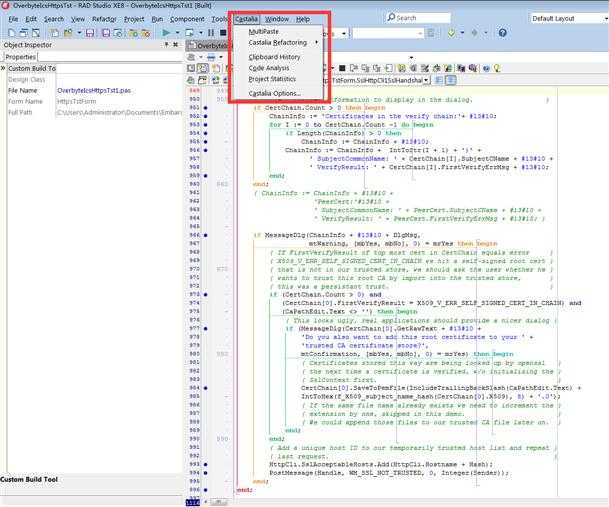Click the Full Path property row
The width and height of the screenshot is (609, 507).
[x=94, y=112]
